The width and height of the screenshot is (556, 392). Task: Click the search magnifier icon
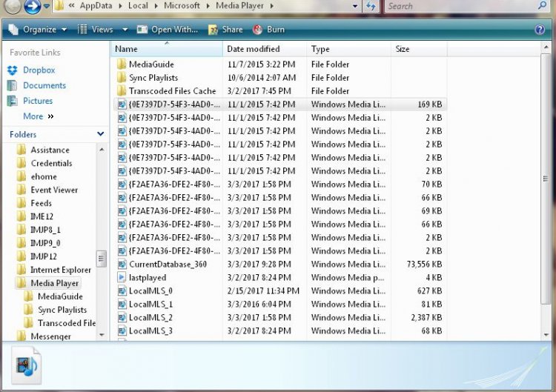tap(542, 5)
